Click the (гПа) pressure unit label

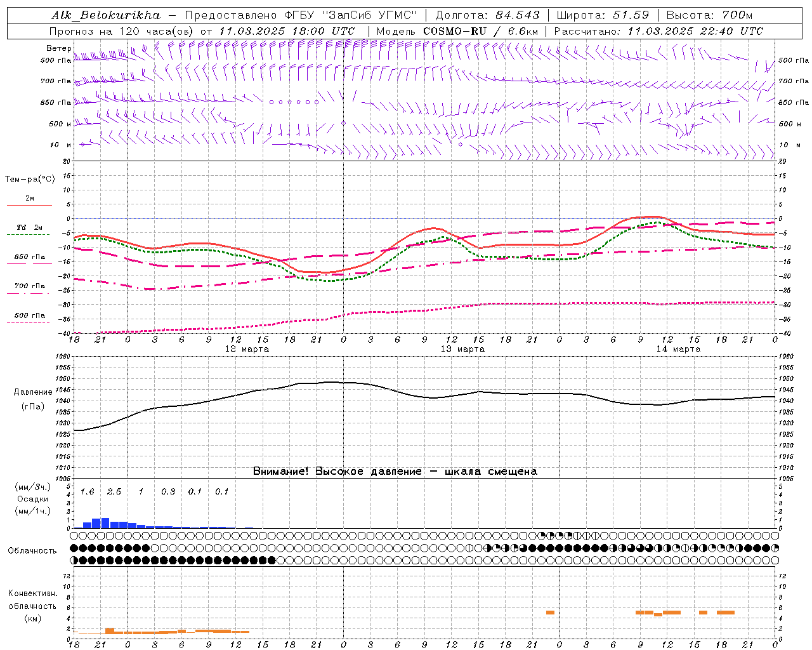33,407
